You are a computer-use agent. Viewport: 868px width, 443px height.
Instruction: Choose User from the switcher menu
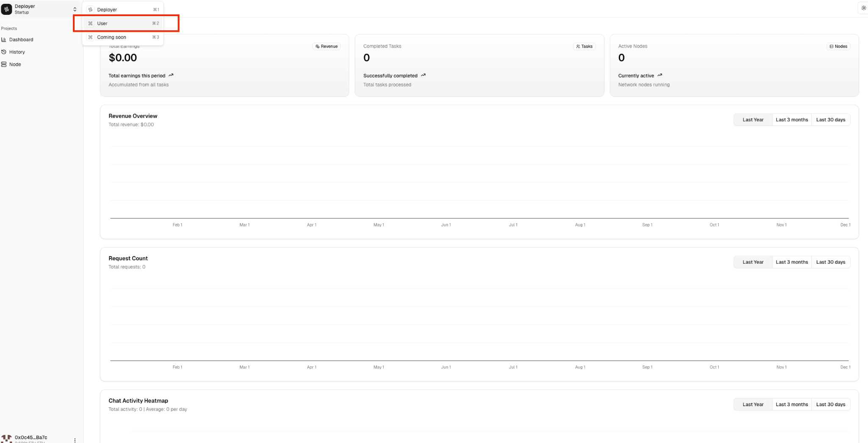[123, 23]
